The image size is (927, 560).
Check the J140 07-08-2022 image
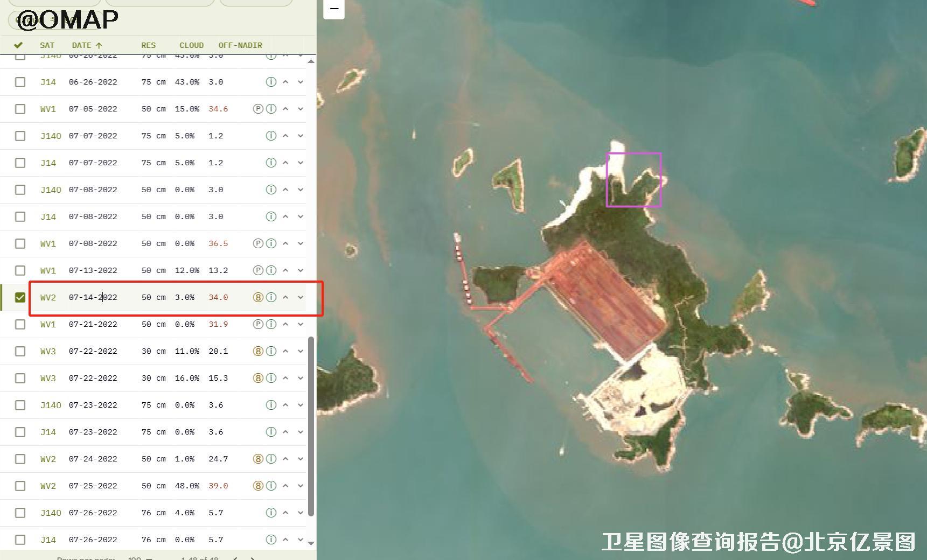(x=20, y=190)
